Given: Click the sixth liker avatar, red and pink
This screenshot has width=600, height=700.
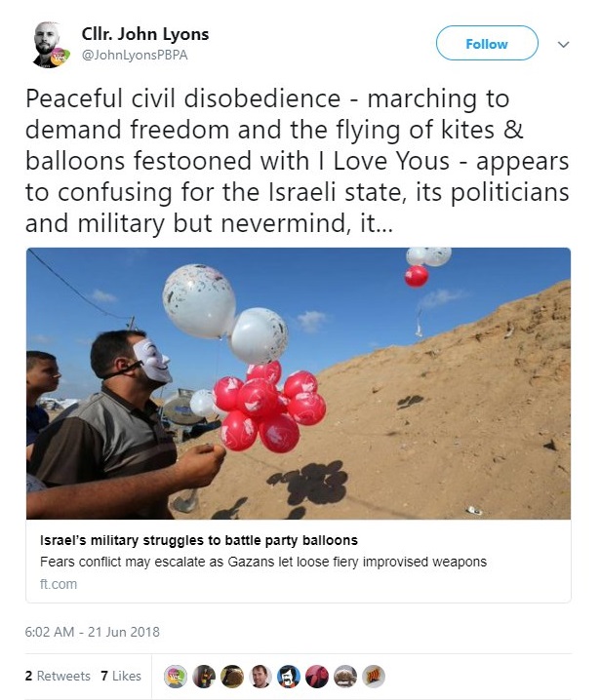Looking at the screenshot, I should coord(317,677).
